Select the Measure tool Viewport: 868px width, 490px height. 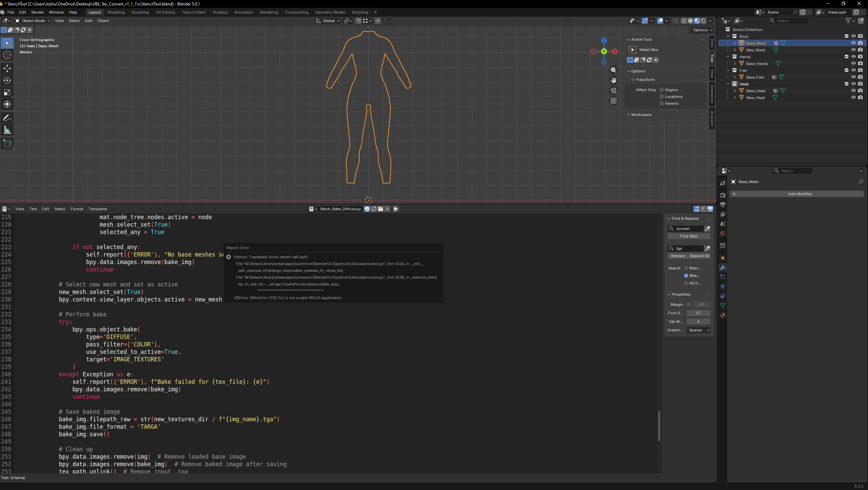(x=7, y=130)
